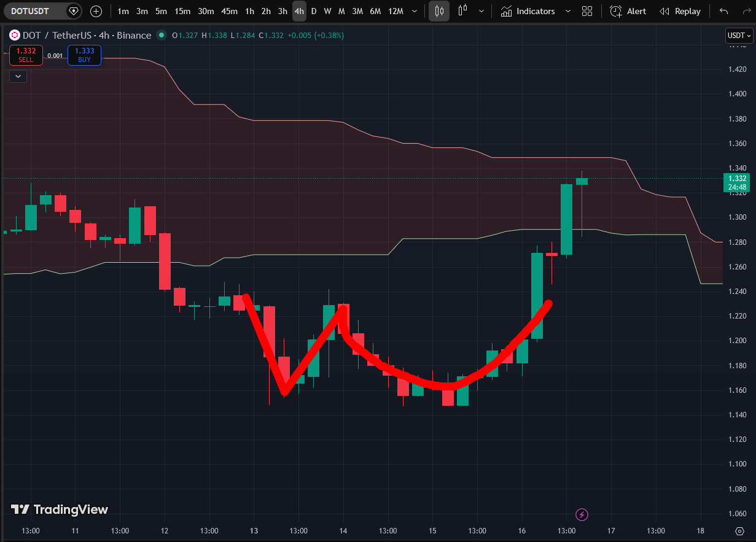Viewport: 756px width, 542px height.
Task: Click the 1.060 price scale label
Action: (x=738, y=514)
